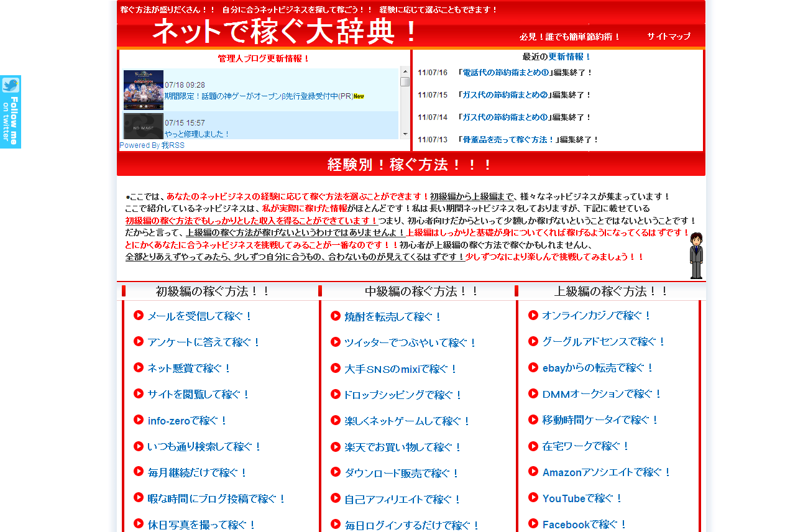The image size is (785, 532).
Task: Click bullet icon beside 楽天でお買い物して稼ぐ
Action: point(336,446)
